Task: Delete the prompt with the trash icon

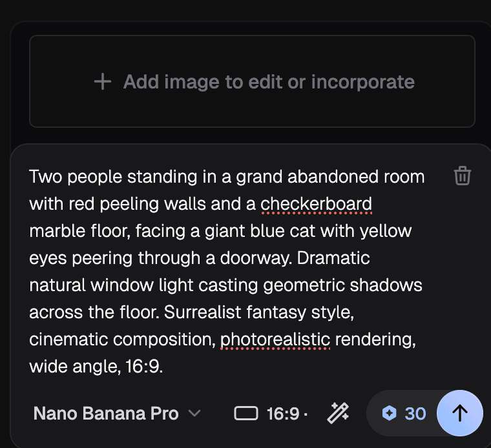Action: (x=463, y=176)
